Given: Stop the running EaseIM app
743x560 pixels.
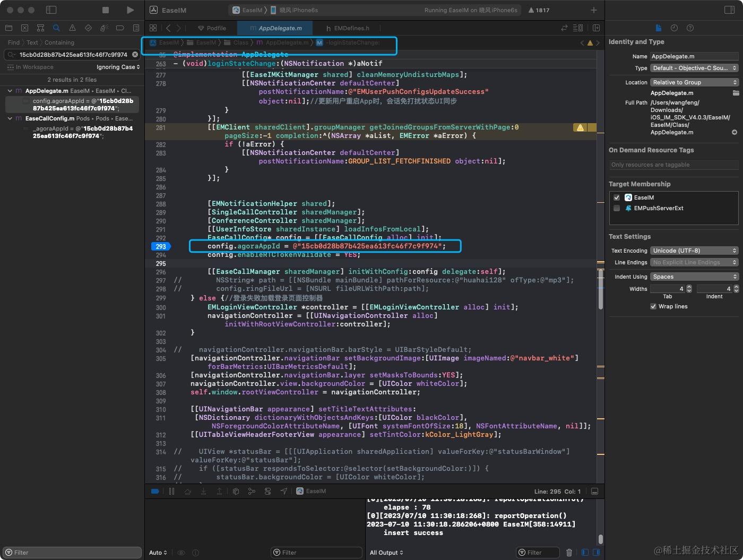Looking at the screenshot, I should [106, 10].
